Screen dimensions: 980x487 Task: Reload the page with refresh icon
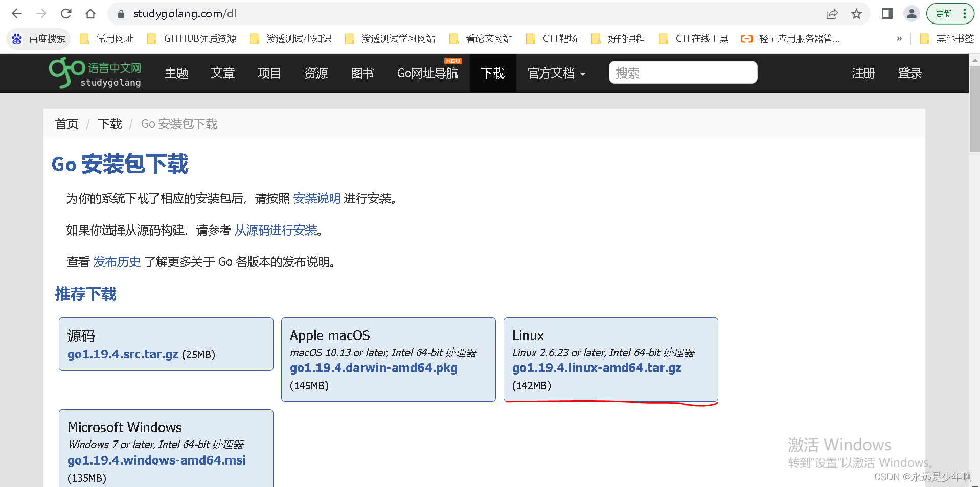click(66, 14)
